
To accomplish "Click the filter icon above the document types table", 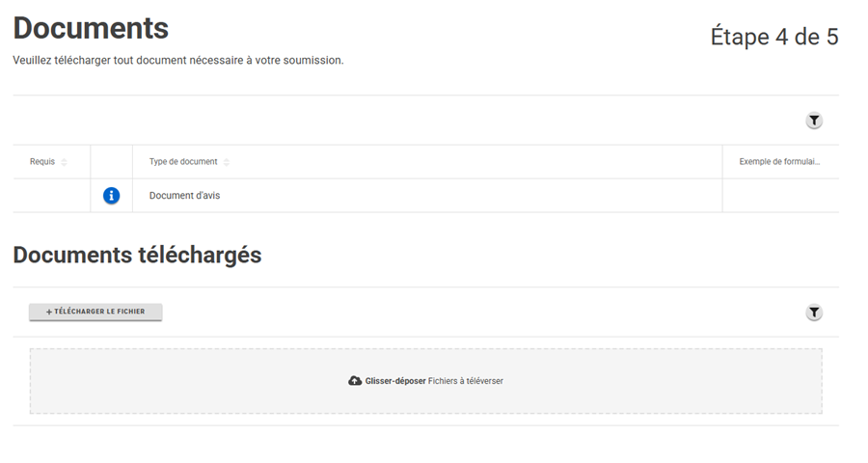I will 814,121.
